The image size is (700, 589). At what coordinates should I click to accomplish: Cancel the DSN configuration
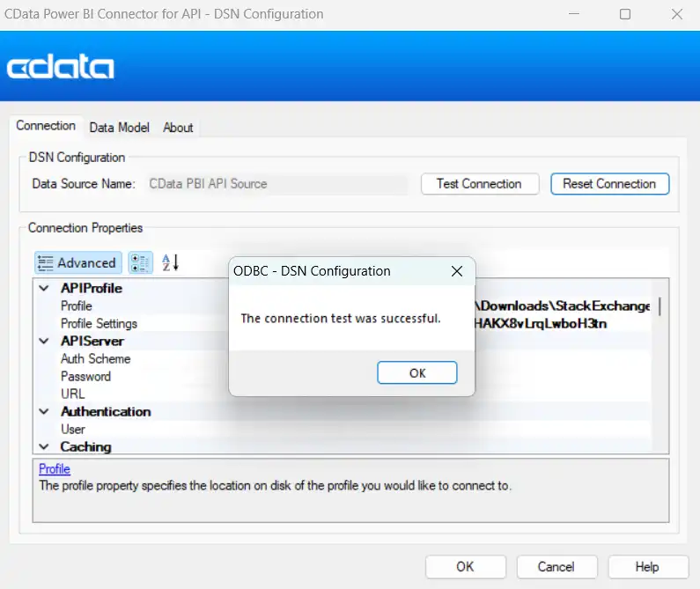point(556,567)
